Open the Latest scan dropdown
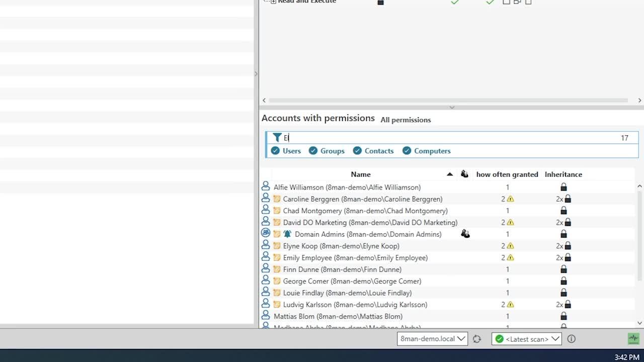Screen dimensions: 644x362 (526, 339)
